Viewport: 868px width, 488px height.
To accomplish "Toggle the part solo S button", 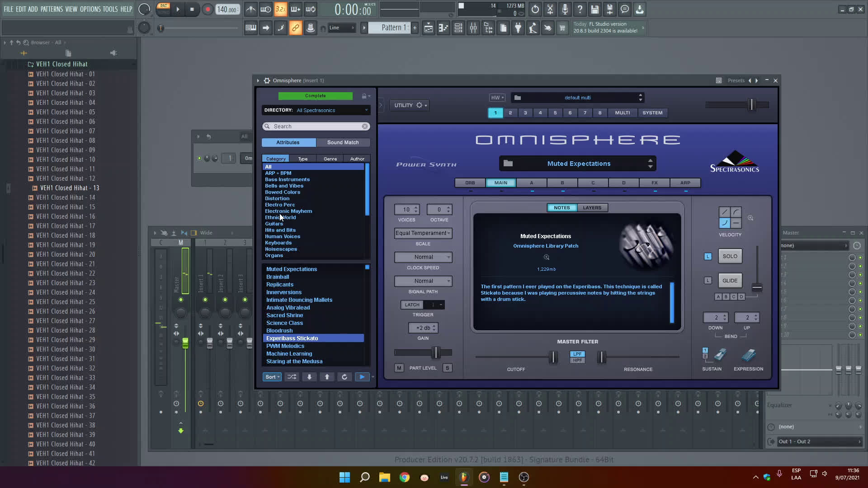I will point(448,368).
